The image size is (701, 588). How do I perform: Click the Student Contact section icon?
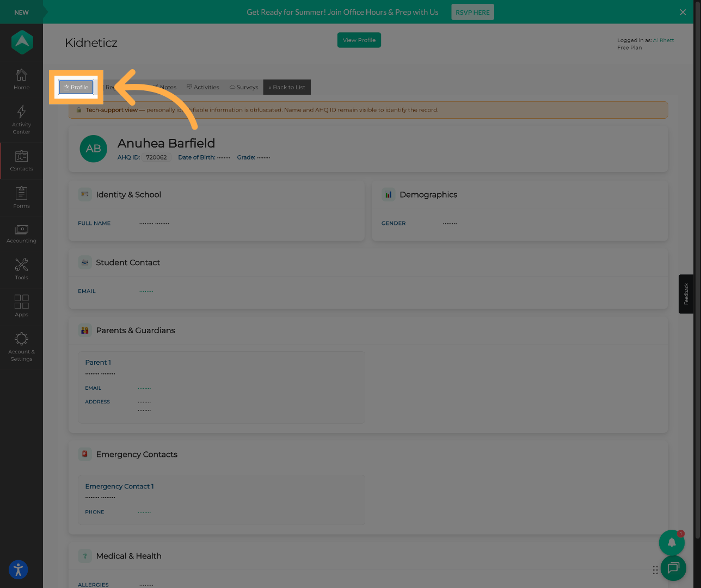[85, 262]
